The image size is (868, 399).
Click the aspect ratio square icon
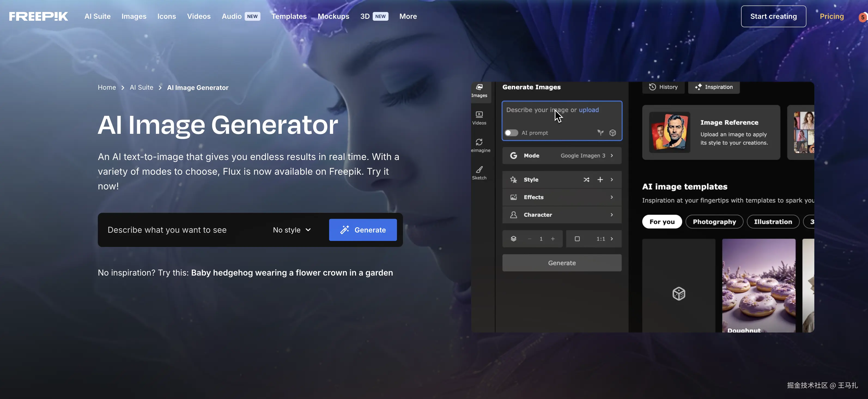pos(577,239)
